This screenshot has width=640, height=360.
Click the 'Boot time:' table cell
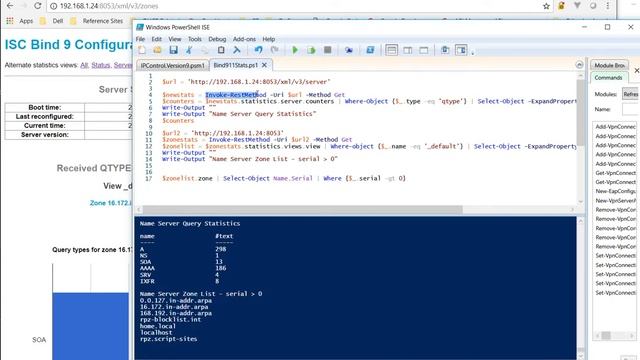(44, 107)
